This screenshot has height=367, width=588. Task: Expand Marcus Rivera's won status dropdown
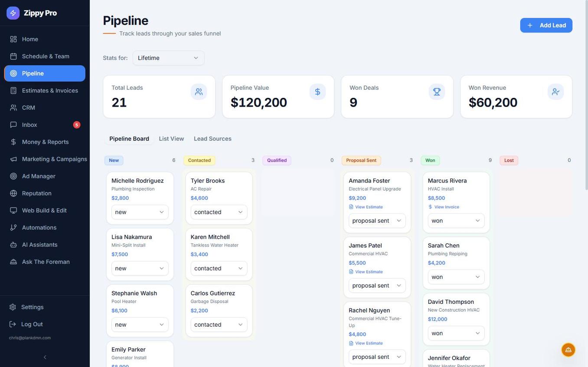(456, 221)
